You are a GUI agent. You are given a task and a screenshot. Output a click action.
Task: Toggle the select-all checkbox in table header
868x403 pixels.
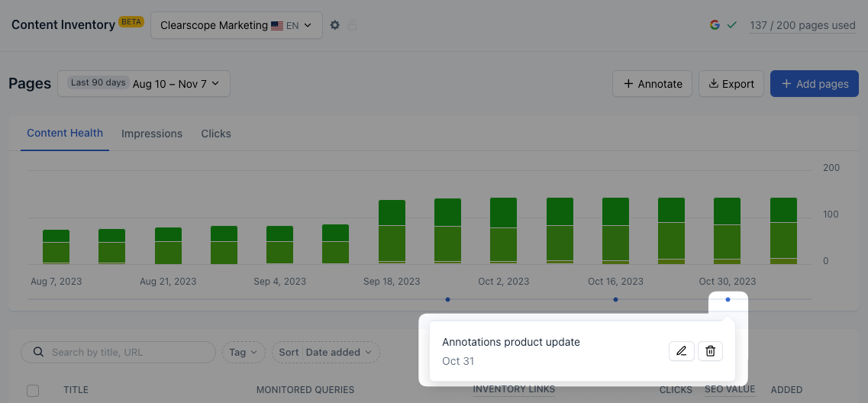(34, 391)
